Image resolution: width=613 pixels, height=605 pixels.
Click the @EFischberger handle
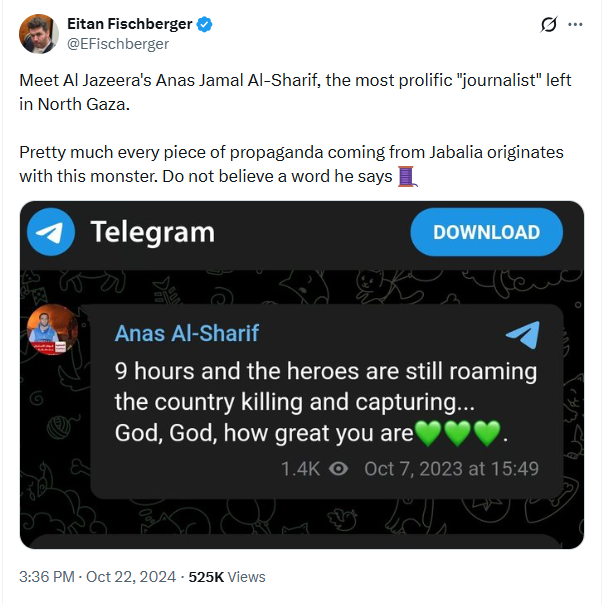118,44
